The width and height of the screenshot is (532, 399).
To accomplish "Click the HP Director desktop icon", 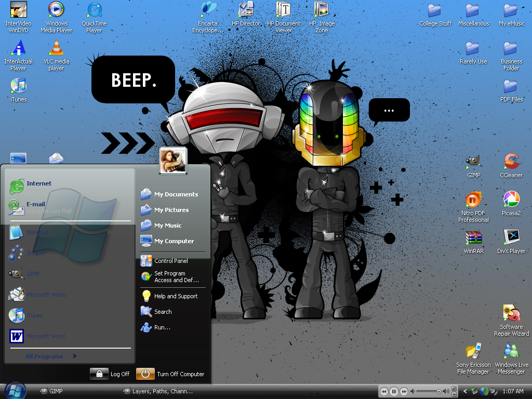I will (246, 14).
